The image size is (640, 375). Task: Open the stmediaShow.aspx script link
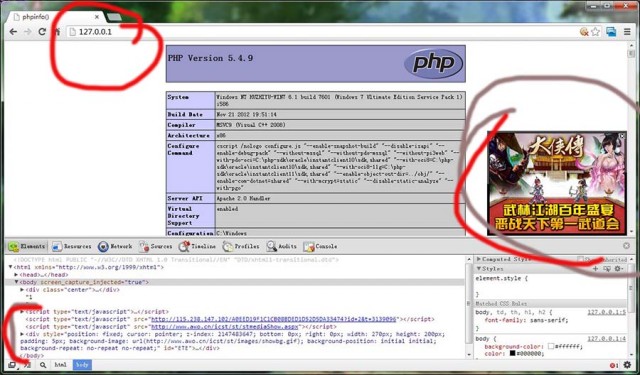coord(225,326)
